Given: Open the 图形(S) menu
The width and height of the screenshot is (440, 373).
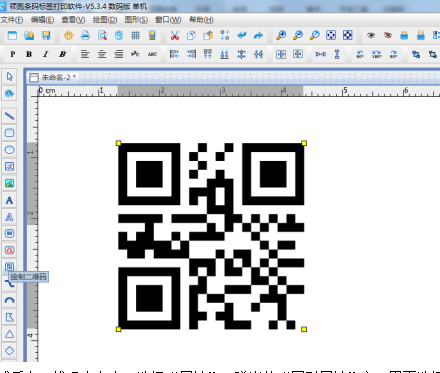Looking at the screenshot, I should (x=136, y=20).
